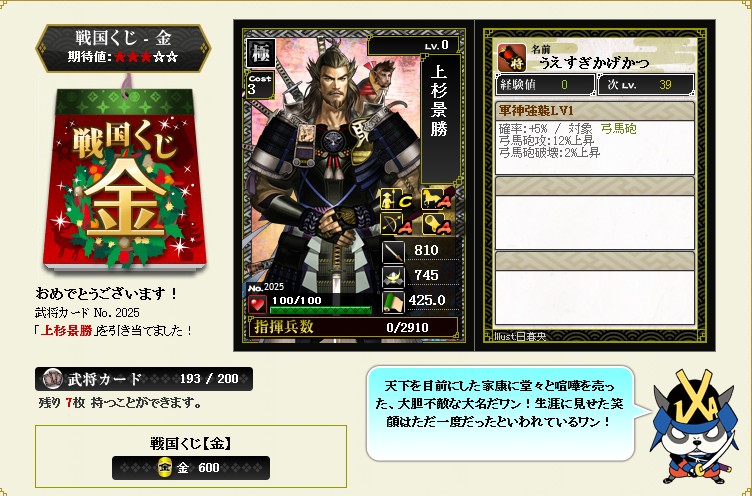Click the cannon weapon aptitude A icon
Viewport: 752px width, 496px height.
(x=435, y=224)
